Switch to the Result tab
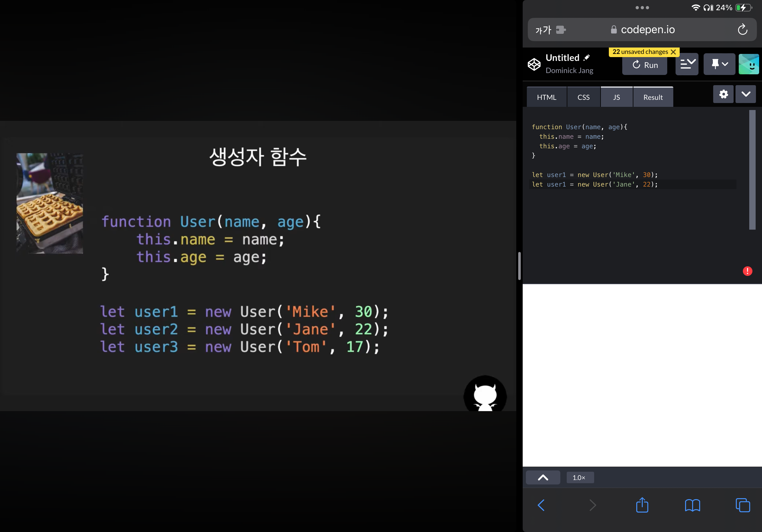 point(653,97)
